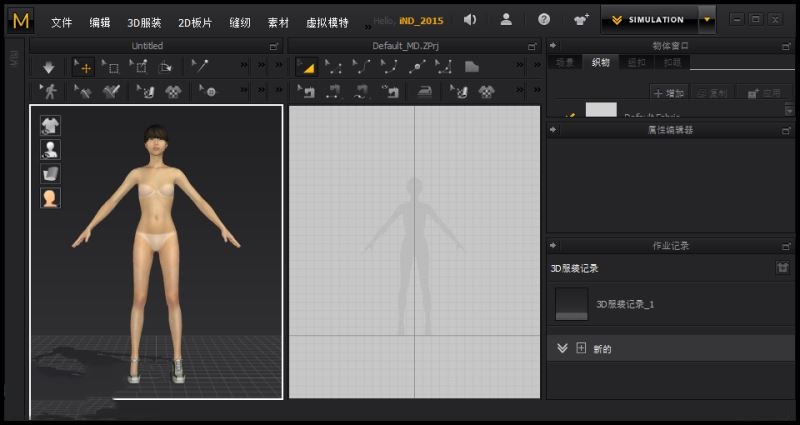Screen dimensions: 800x425
Task: Select the 3D服装记录_1 thumbnail
Action: pyautogui.click(x=572, y=304)
